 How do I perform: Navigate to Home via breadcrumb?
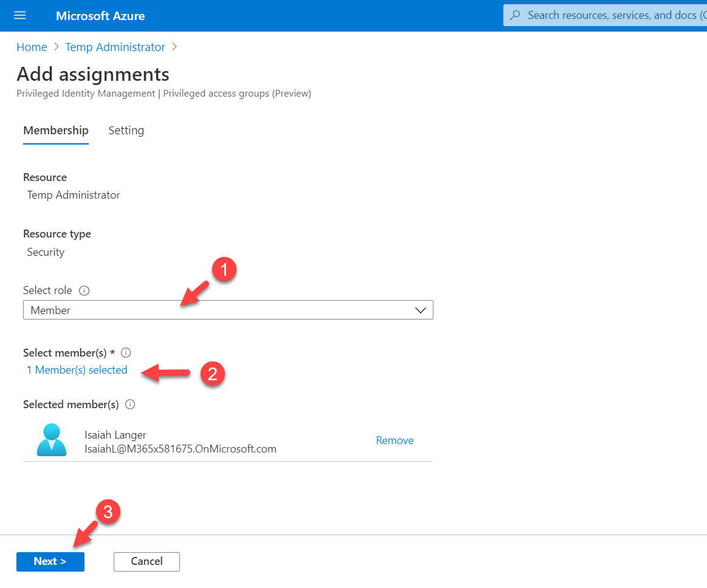(32, 47)
